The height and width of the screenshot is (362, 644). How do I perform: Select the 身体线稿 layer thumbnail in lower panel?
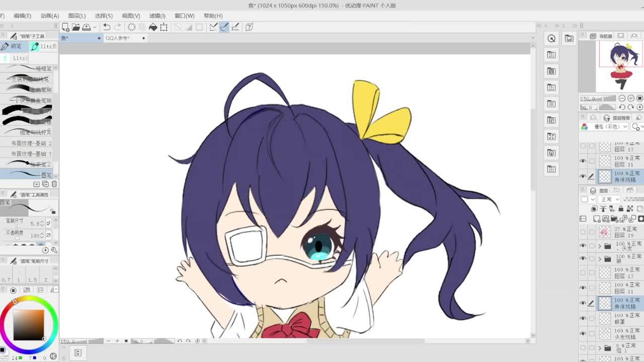tap(604, 303)
